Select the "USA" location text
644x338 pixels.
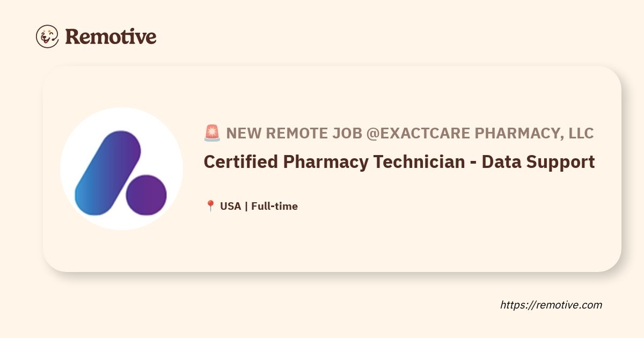tap(230, 206)
